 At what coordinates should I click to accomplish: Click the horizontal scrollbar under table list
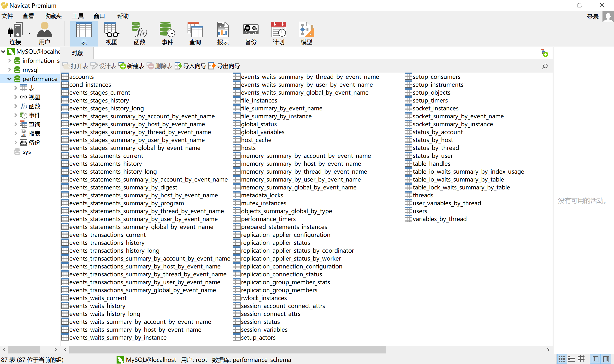pos(227,350)
